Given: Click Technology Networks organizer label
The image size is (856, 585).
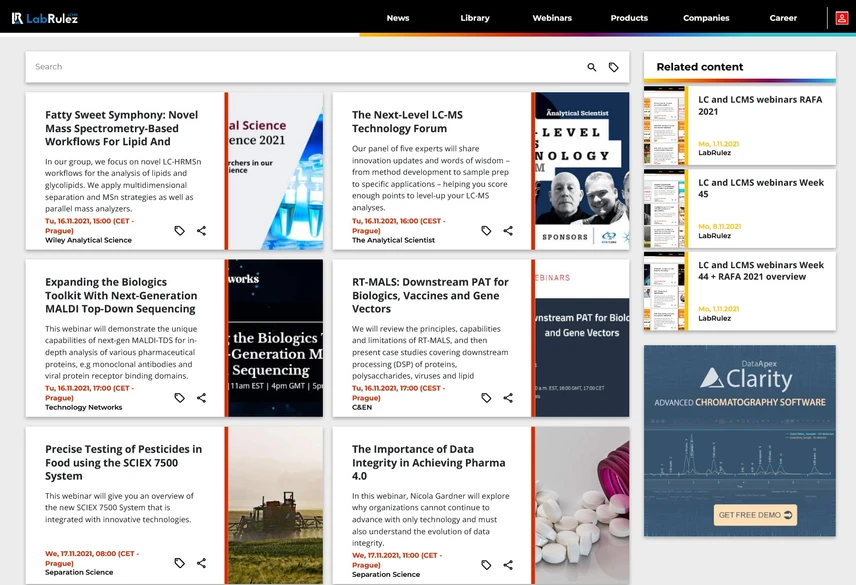Looking at the screenshot, I should (84, 407).
